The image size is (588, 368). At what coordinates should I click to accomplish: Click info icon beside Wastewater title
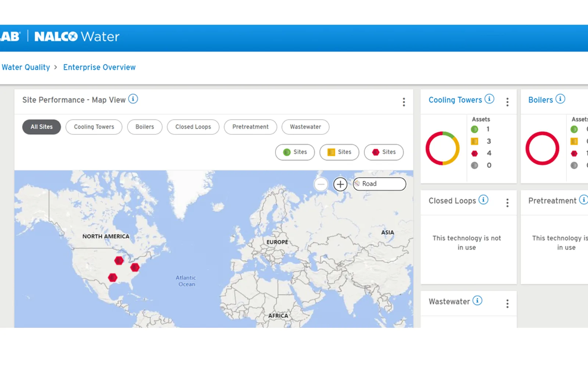point(477,301)
